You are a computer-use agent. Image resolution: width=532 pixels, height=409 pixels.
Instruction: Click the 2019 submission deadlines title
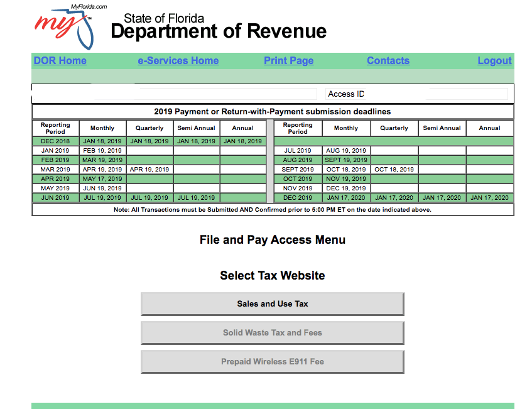(273, 112)
